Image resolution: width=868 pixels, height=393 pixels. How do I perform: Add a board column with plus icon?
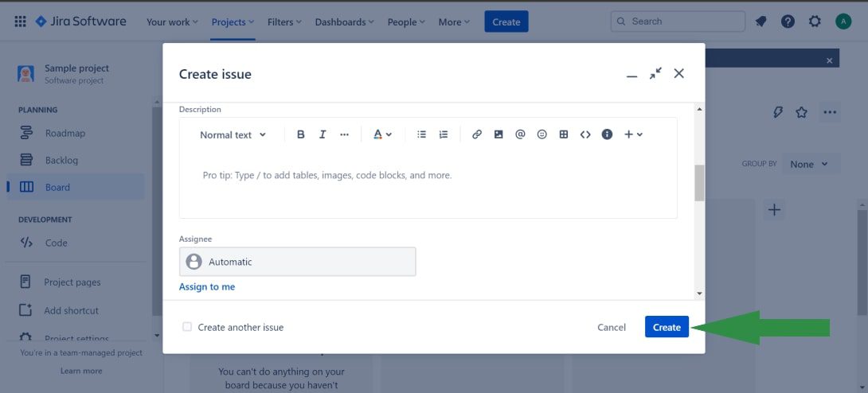click(775, 210)
